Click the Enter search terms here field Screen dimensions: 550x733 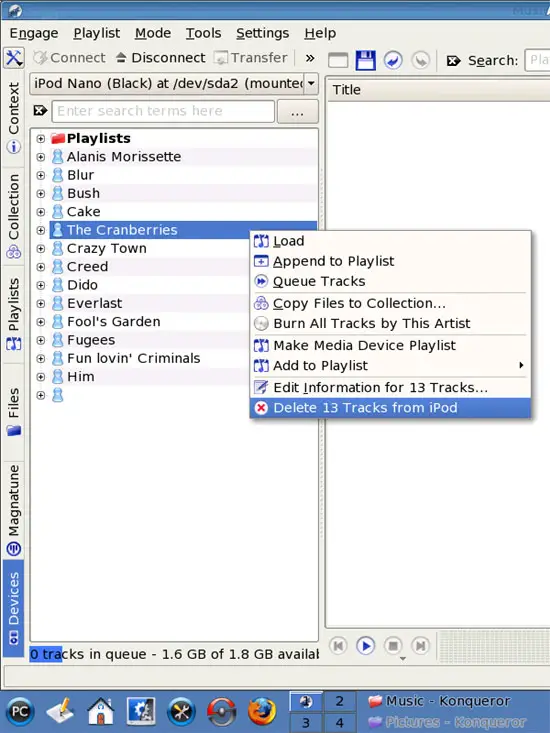[x=163, y=111]
